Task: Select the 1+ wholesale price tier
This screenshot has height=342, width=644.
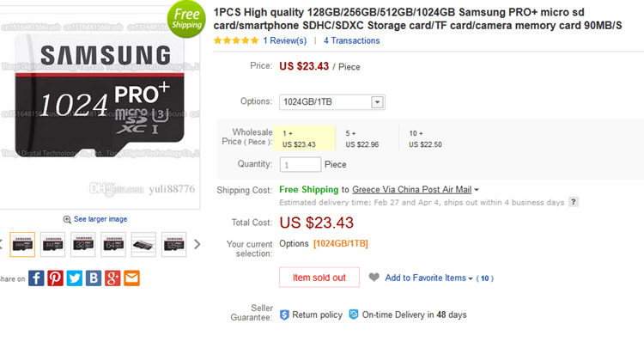Action: (304, 138)
